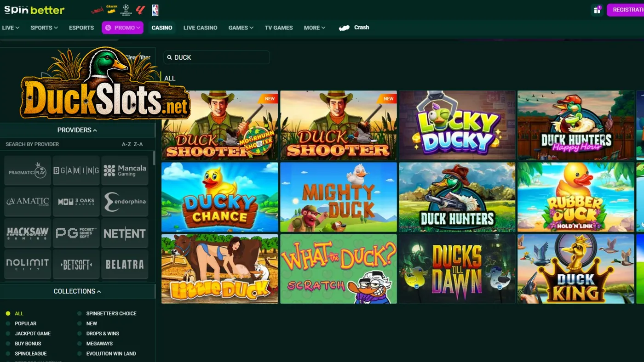Filter by BGaming provider logo
Screen dimensions: 644x362
tap(76, 170)
